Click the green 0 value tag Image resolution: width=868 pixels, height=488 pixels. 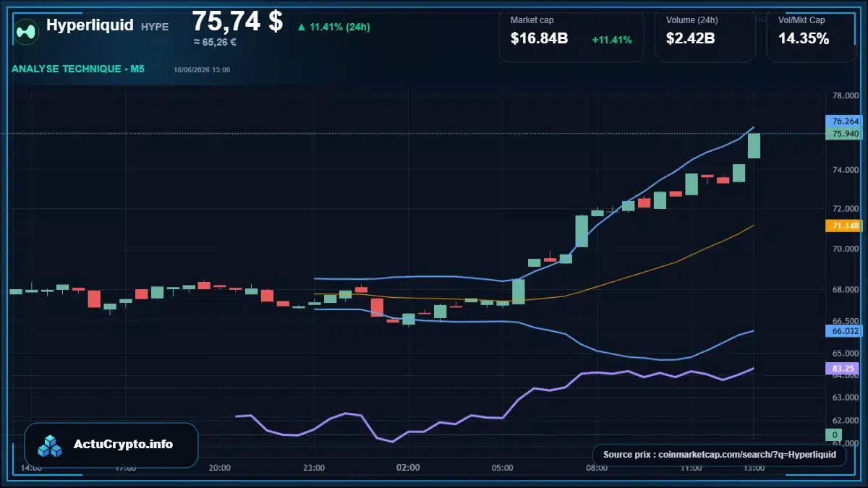tap(835, 435)
